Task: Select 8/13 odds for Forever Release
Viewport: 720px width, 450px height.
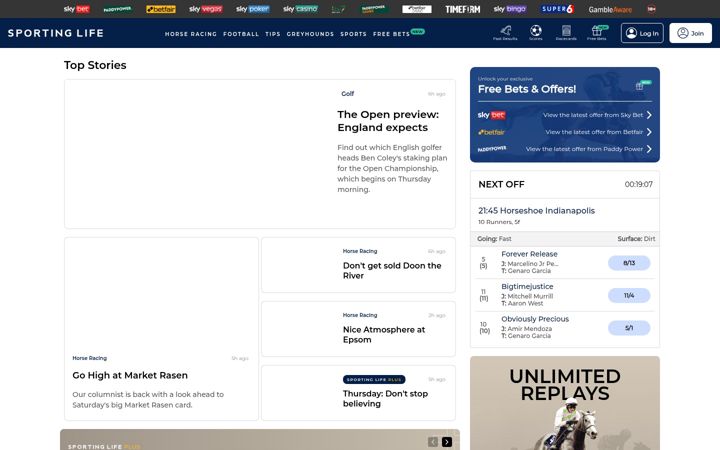Action: tap(629, 263)
